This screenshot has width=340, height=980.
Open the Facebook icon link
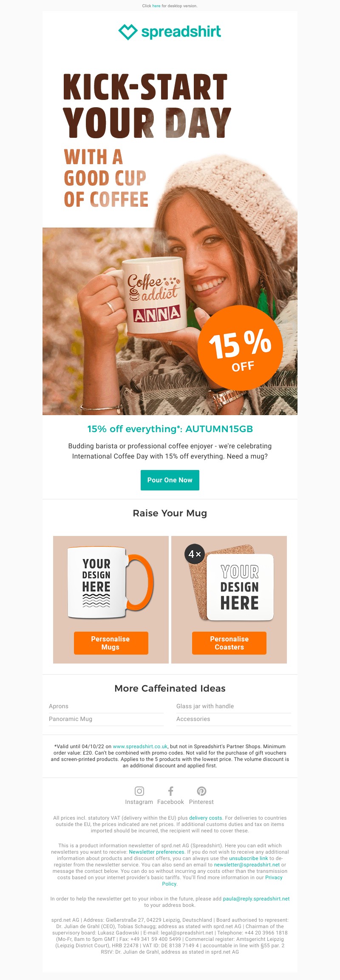[170, 791]
